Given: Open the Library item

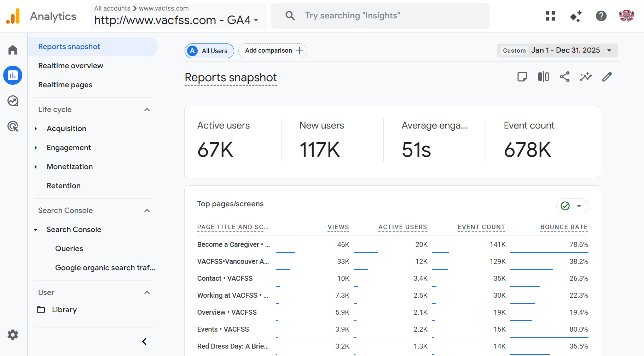Looking at the screenshot, I should 64,310.
